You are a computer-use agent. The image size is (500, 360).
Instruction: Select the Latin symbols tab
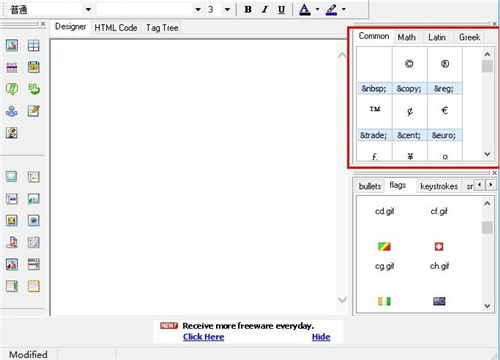point(437,37)
